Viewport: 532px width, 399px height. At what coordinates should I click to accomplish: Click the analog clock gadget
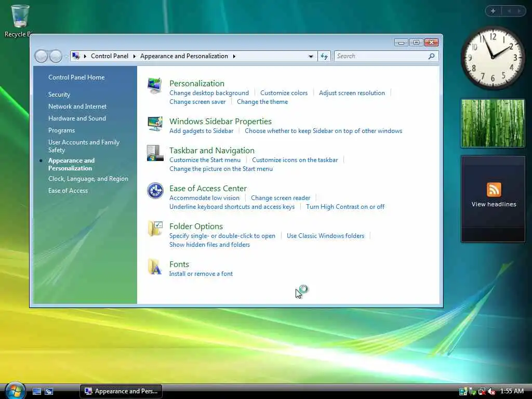pyautogui.click(x=493, y=58)
